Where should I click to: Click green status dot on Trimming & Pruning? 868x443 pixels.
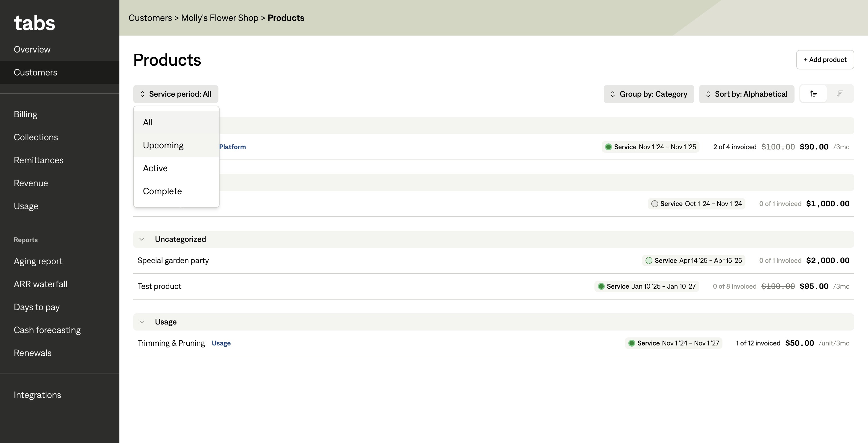[631, 343]
